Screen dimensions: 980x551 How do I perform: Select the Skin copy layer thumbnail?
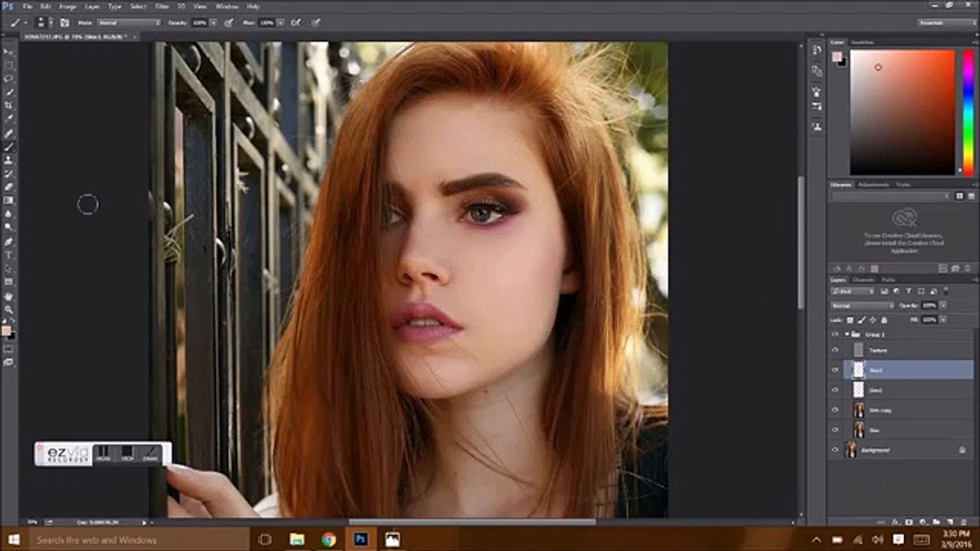pos(859,410)
